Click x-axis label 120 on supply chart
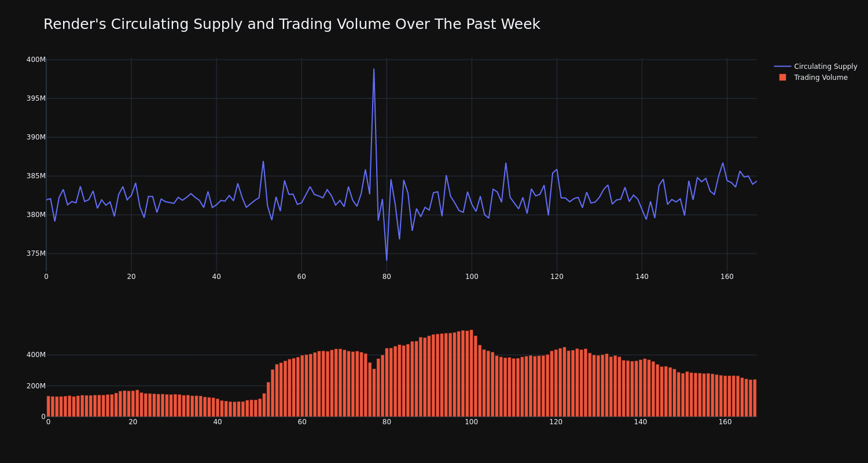868x463 pixels. point(557,277)
